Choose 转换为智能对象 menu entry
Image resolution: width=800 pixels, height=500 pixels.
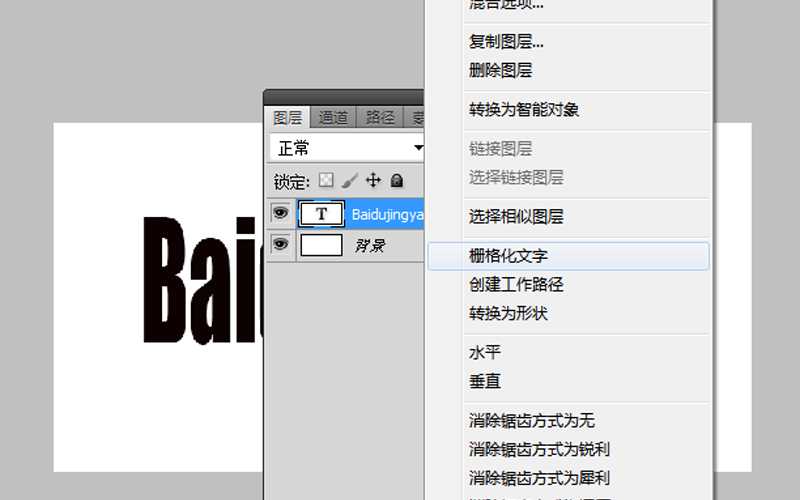(x=568, y=109)
